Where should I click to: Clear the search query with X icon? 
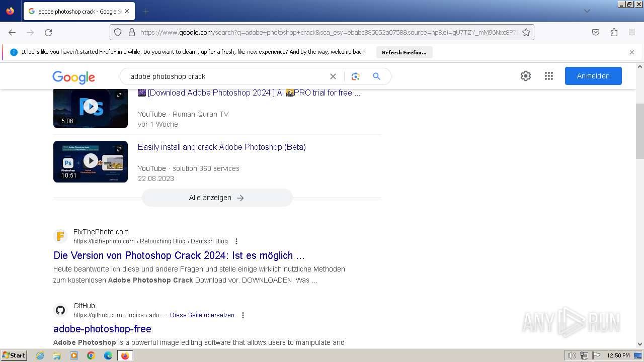pos(333,76)
